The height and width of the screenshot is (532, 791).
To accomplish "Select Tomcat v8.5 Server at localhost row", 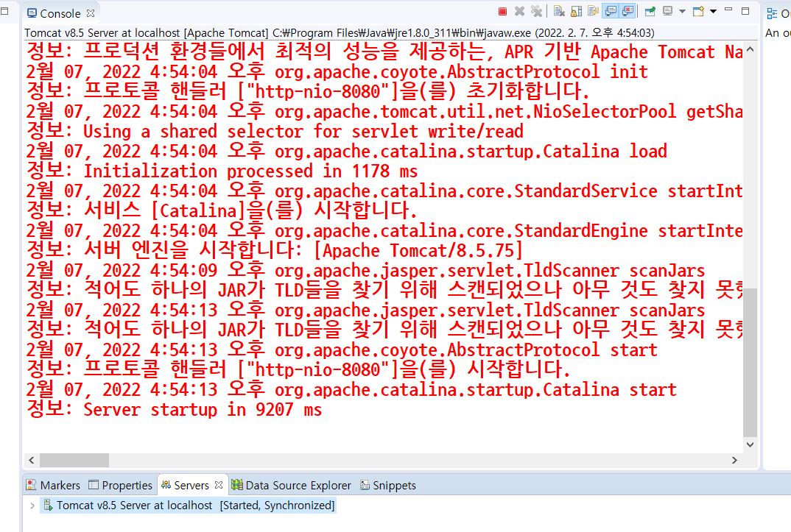I will [188, 506].
